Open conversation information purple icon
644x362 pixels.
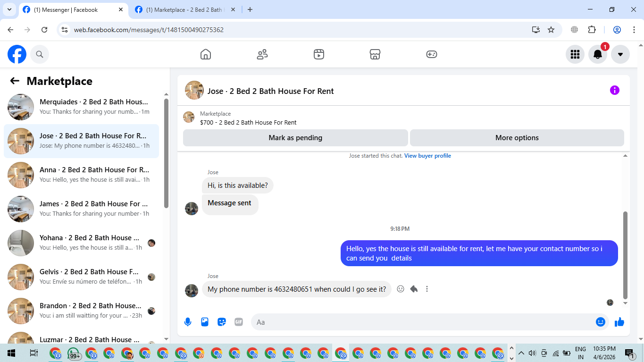point(615,90)
